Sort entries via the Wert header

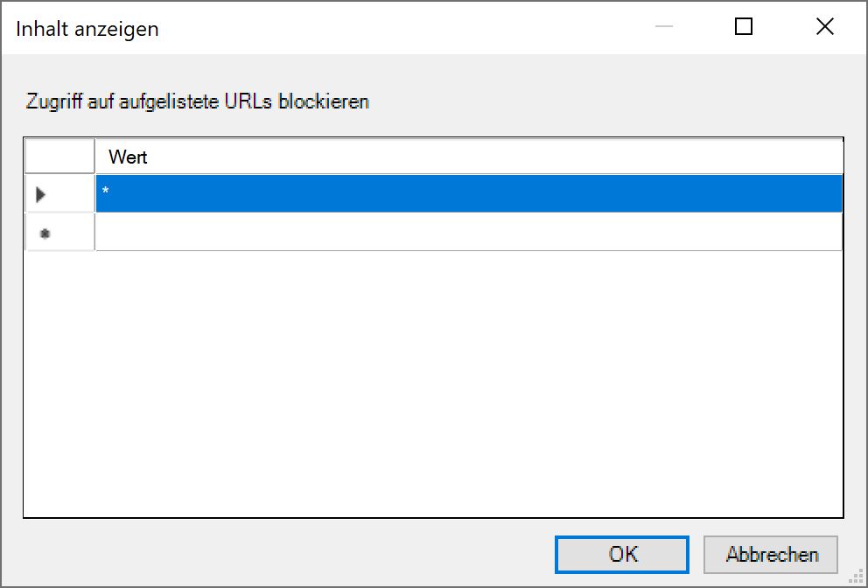pos(469,156)
